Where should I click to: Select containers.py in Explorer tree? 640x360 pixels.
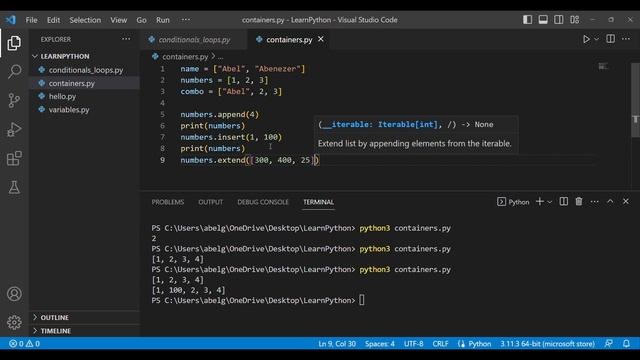click(x=72, y=83)
